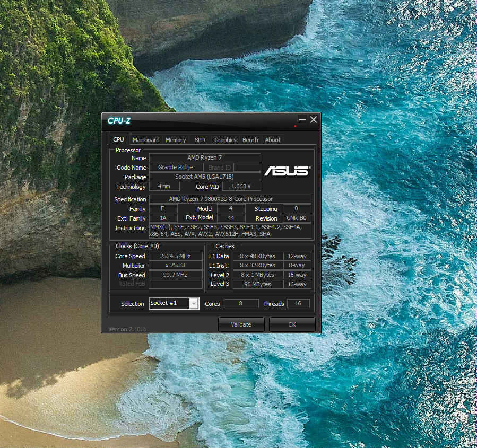Image resolution: width=477 pixels, height=448 pixels.
Task: Click the Validate button
Action: point(241,324)
